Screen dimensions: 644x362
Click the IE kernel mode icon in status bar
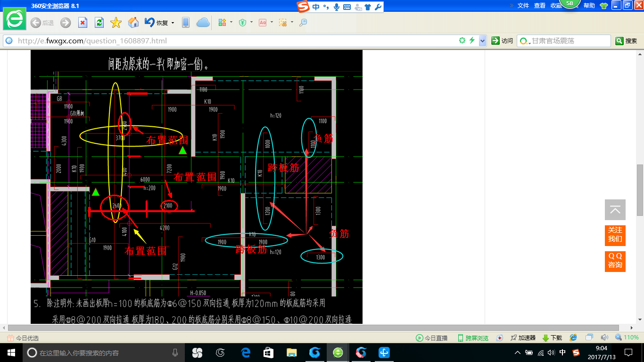(573, 337)
